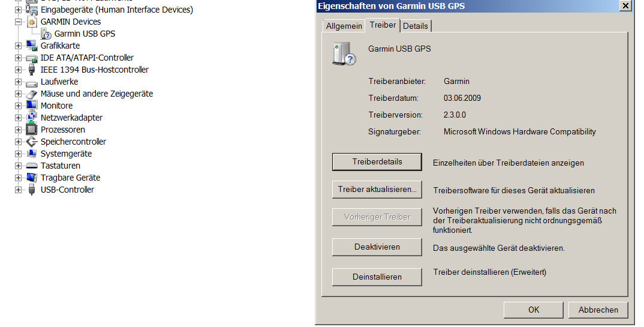Click the GARMIN Devices category icon
The image size is (644, 327).
click(32, 22)
